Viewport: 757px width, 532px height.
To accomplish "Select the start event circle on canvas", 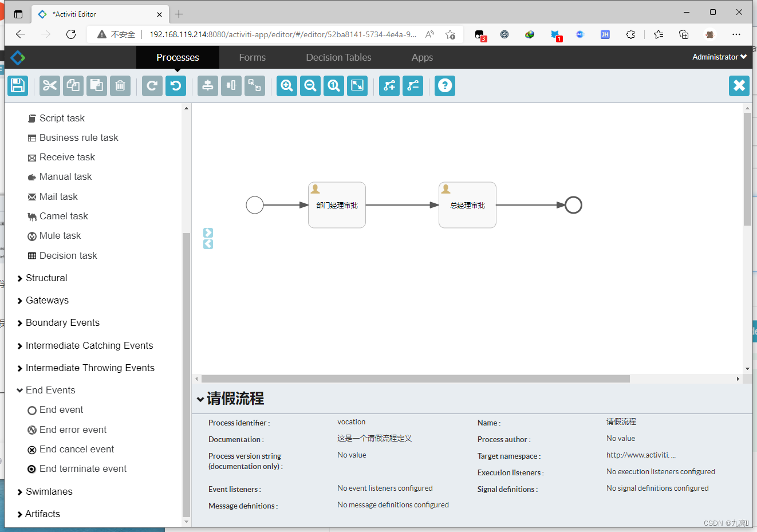I will (255, 205).
